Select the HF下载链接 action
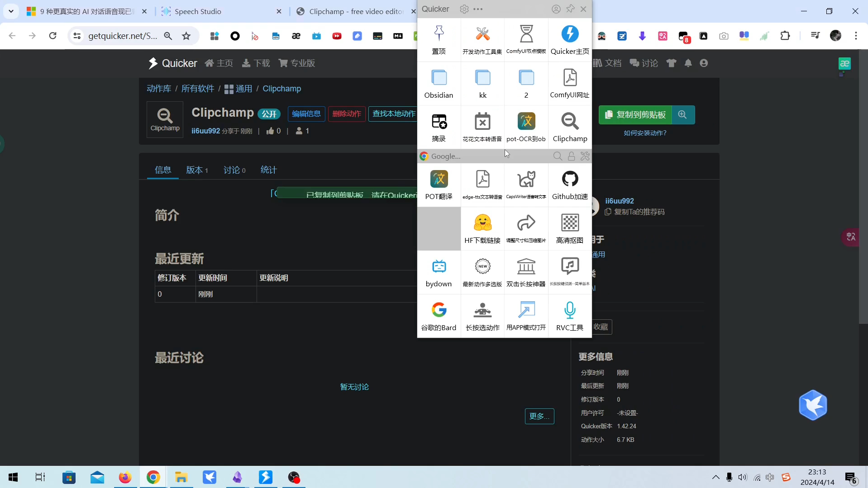Viewport: 868px width, 488px height. (482, 228)
